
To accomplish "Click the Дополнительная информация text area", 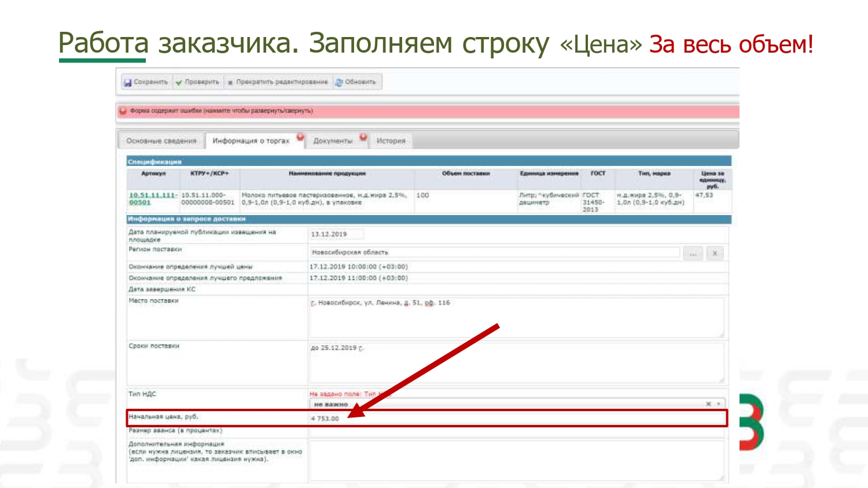I will pyautogui.click(x=515, y=461).
